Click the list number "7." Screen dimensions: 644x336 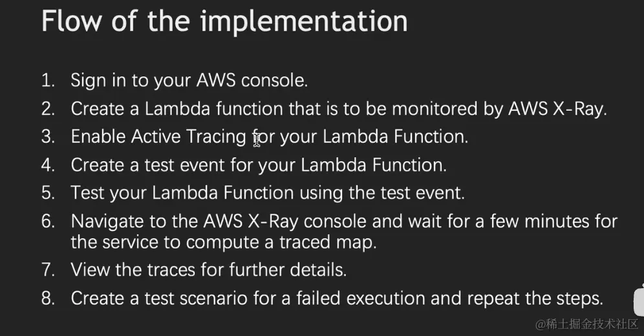point(48,269)
